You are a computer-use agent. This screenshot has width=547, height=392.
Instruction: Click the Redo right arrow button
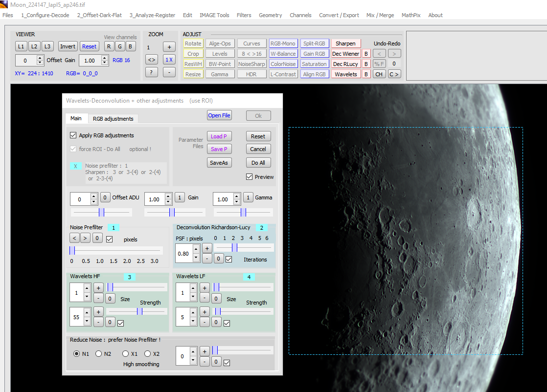394,54
